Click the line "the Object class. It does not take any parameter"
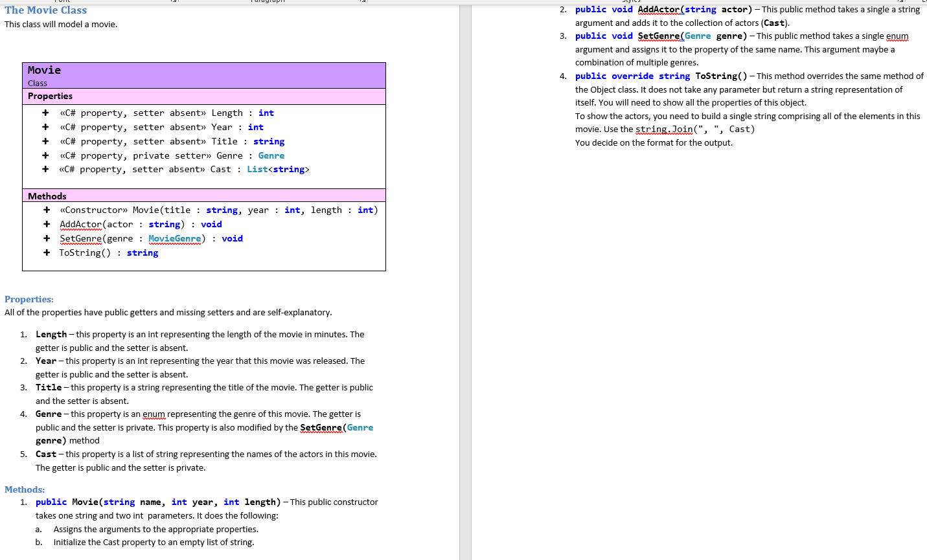 point(738,90)
